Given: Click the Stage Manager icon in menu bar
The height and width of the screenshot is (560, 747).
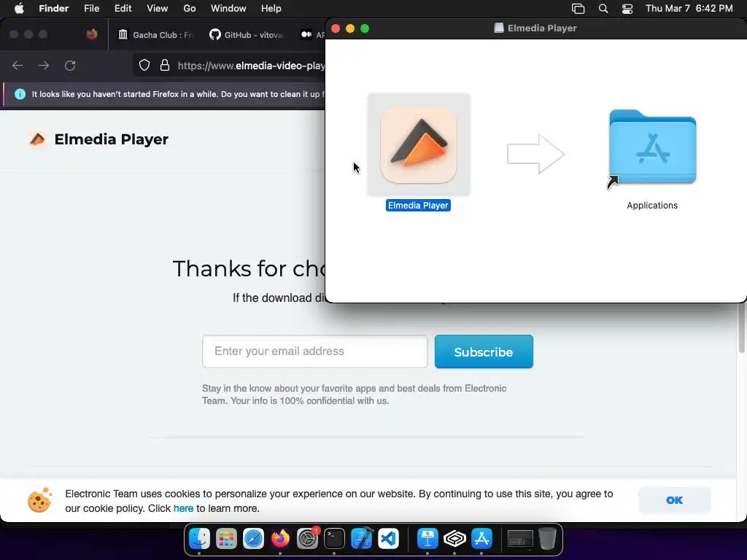Looking at the screenshot, I should pos(578,8).
